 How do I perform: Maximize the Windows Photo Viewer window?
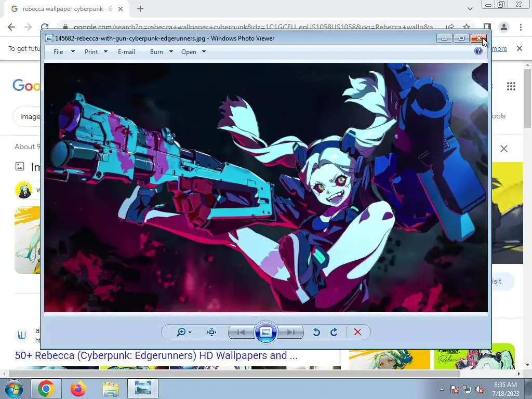click(x=461, y=38)
